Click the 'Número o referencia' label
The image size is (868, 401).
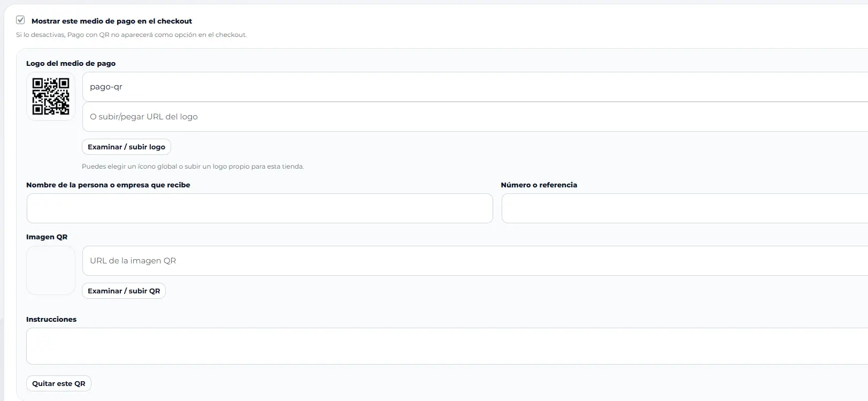[x=539, y=185]
